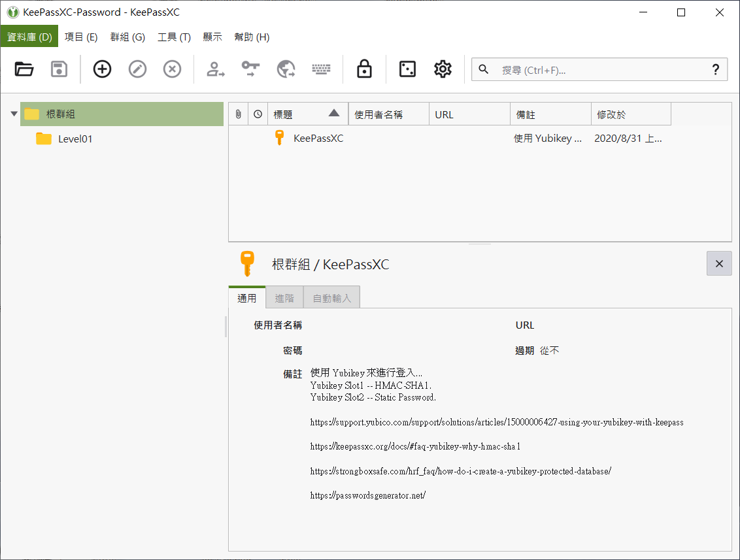Switch to the 進階 tab
Image resolution: width=740 pixels, height=560 pixels.
284,298
